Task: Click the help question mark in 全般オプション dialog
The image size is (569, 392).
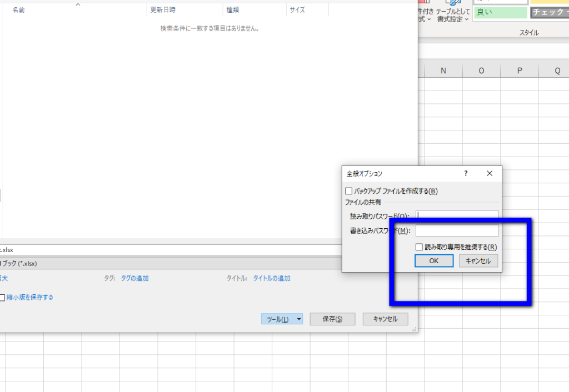Action: click(x=466, y=174)
